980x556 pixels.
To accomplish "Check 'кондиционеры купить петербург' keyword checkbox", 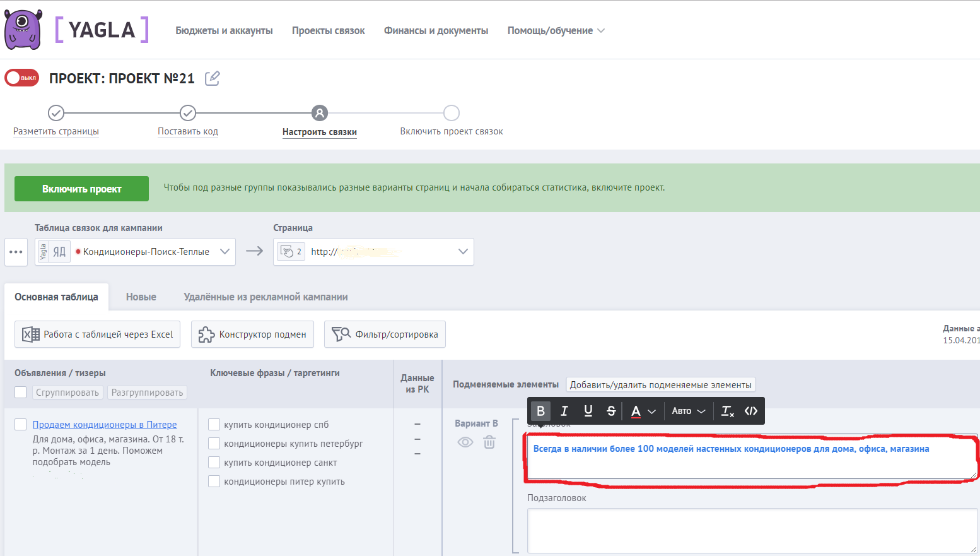I will point(214,444).
